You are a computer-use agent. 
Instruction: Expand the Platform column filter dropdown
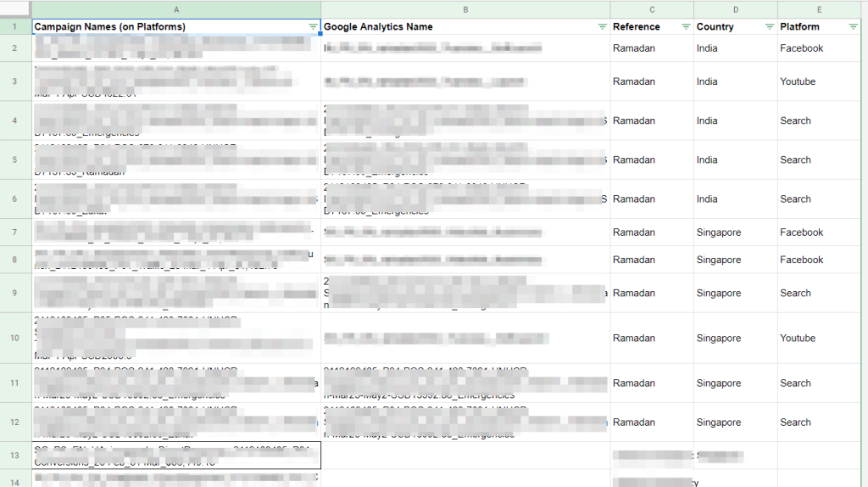(853, 27)
